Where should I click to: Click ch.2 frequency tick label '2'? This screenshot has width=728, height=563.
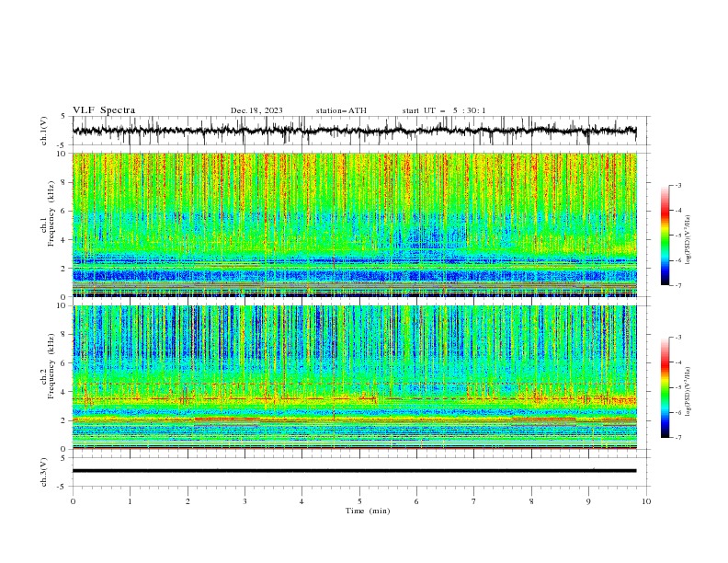63,420
